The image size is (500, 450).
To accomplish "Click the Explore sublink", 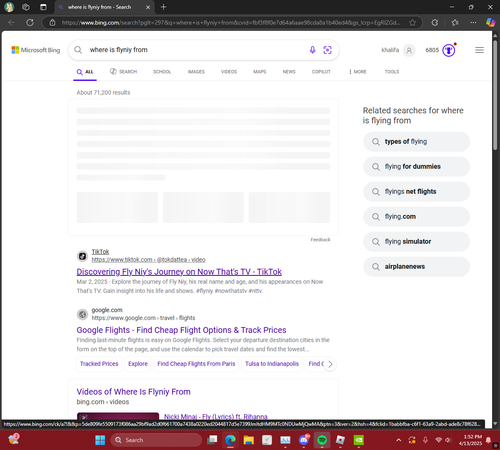I will point(138,364).
